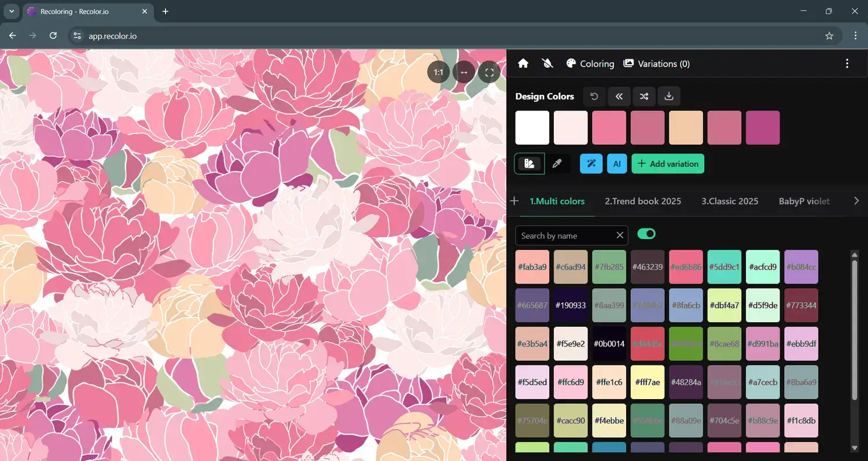868x461 pixels.
Task: Expand more palettes with right chevron
Action: coord(857,201)
